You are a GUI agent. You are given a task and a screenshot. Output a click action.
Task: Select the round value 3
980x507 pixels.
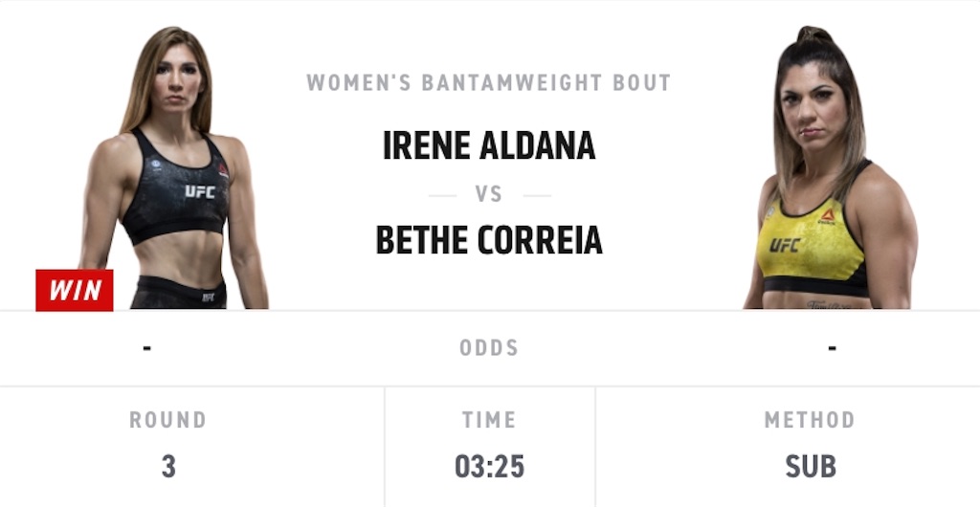[168, 467]
